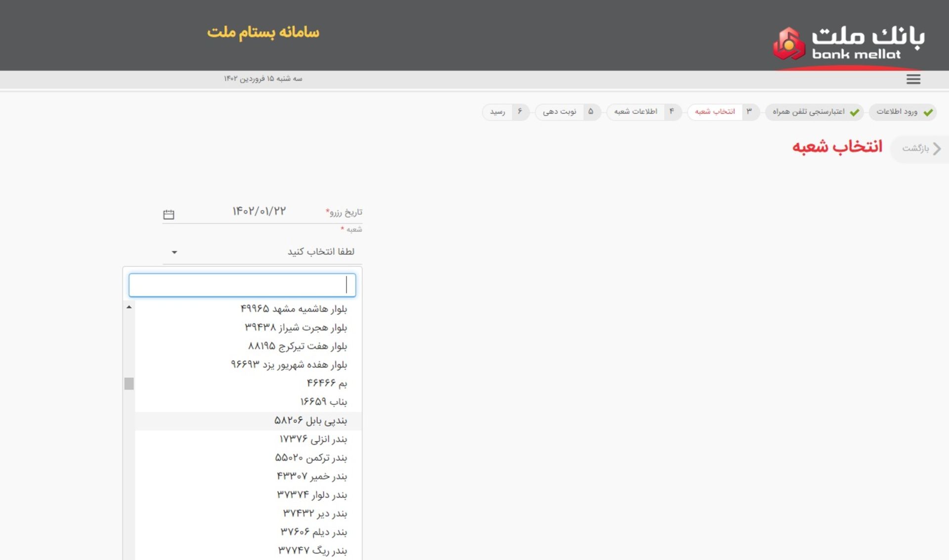This screenshot has height=560, width=949.
Task: Select step ۴ اطلاعات شعبه
Action: [644, 112]
